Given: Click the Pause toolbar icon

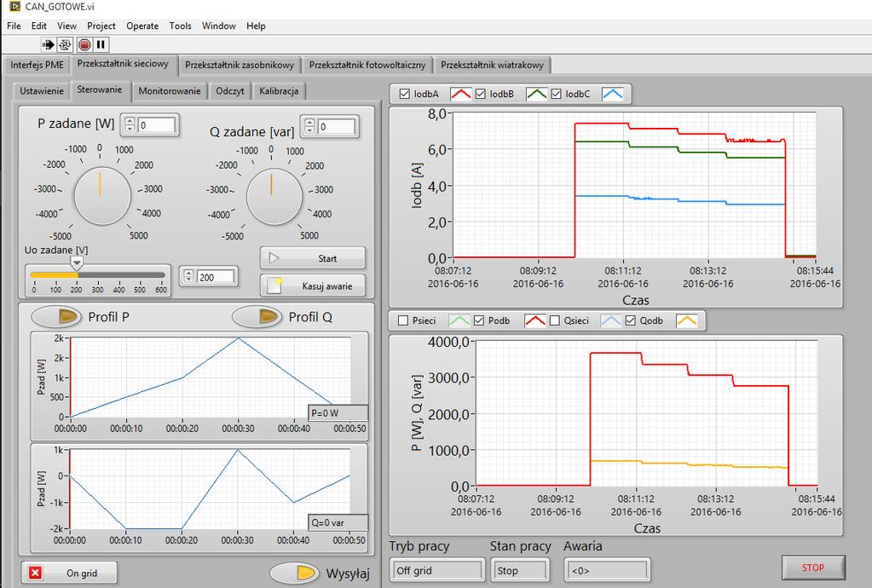Looking at the screenshot, I should tap(101, 44).
